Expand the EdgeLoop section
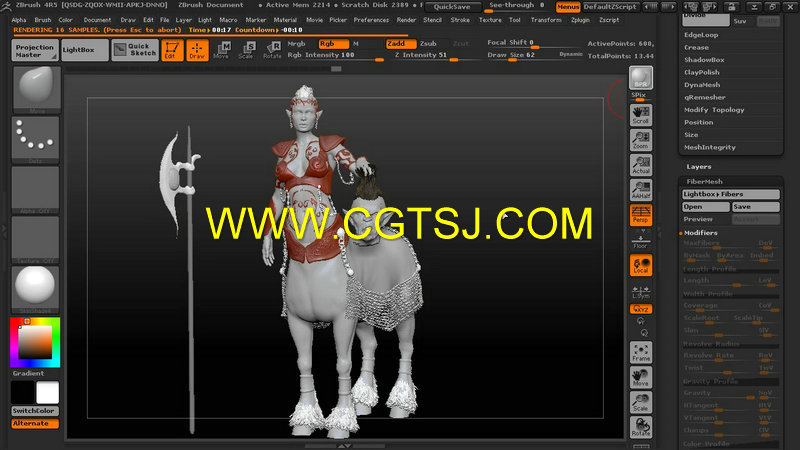This screenshot has height=450, width=800. tap(701, 35)
